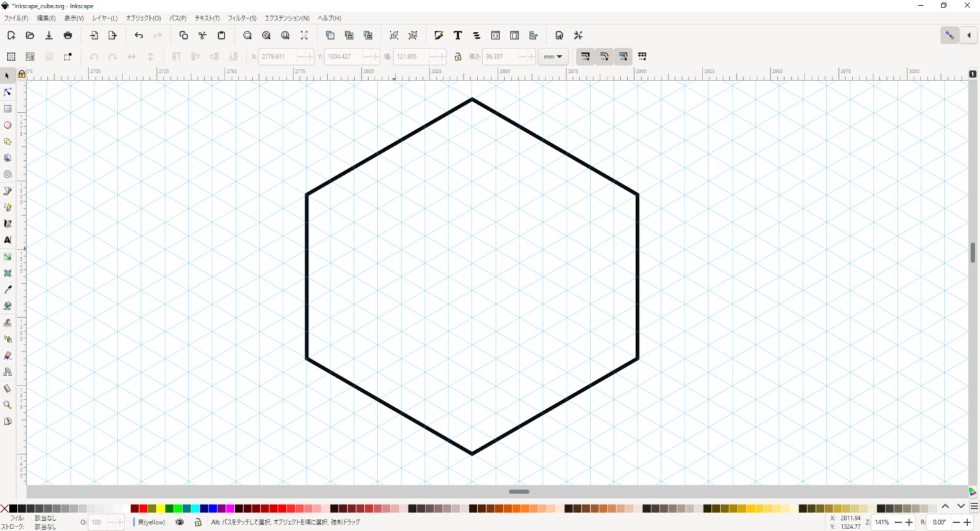The height and width of the screenshot is (531, 980).
Task: Toggle the width-height ratio lock
Action: coord(458,57)
